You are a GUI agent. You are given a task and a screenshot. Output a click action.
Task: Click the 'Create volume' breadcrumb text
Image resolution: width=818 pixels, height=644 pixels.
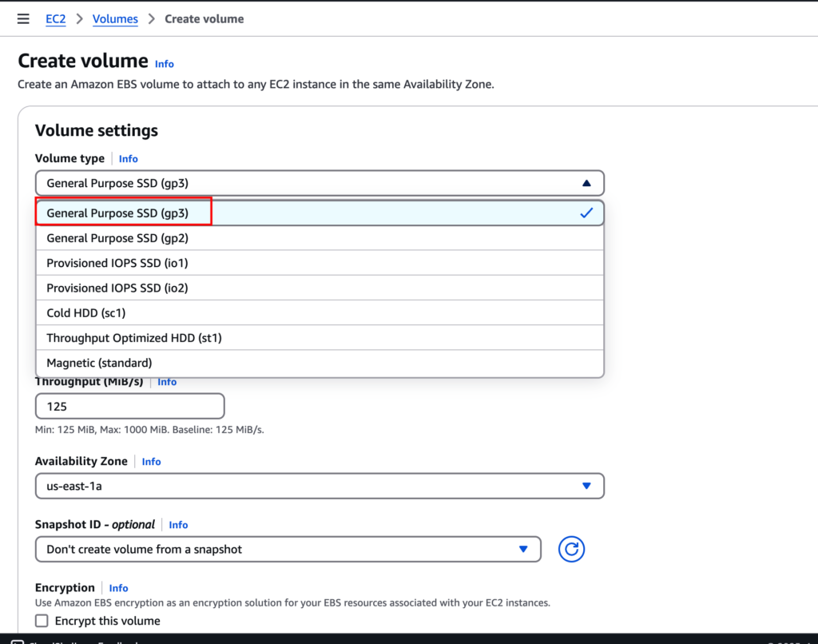[204, 19]
